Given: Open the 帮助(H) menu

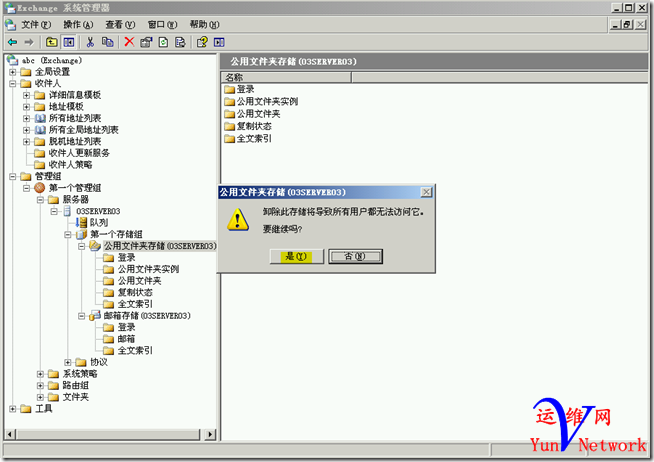Looking at the screenshot, I should (204, 25).
